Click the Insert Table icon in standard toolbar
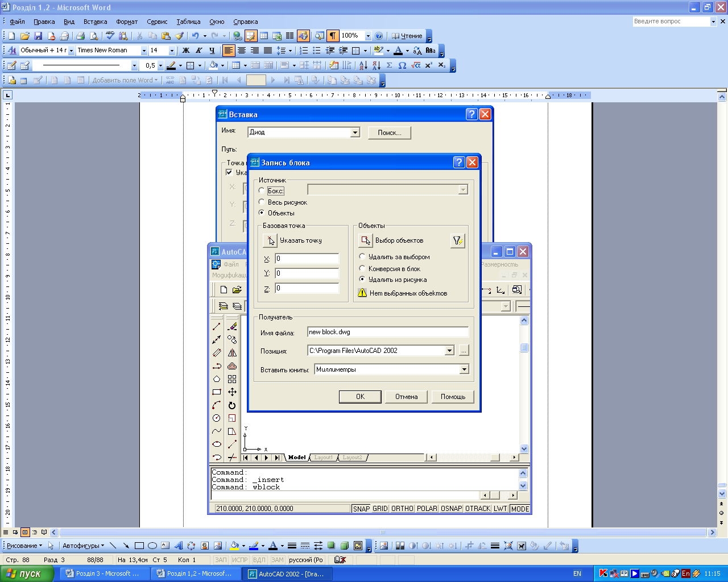728x582 pixels. coord(264,36)
